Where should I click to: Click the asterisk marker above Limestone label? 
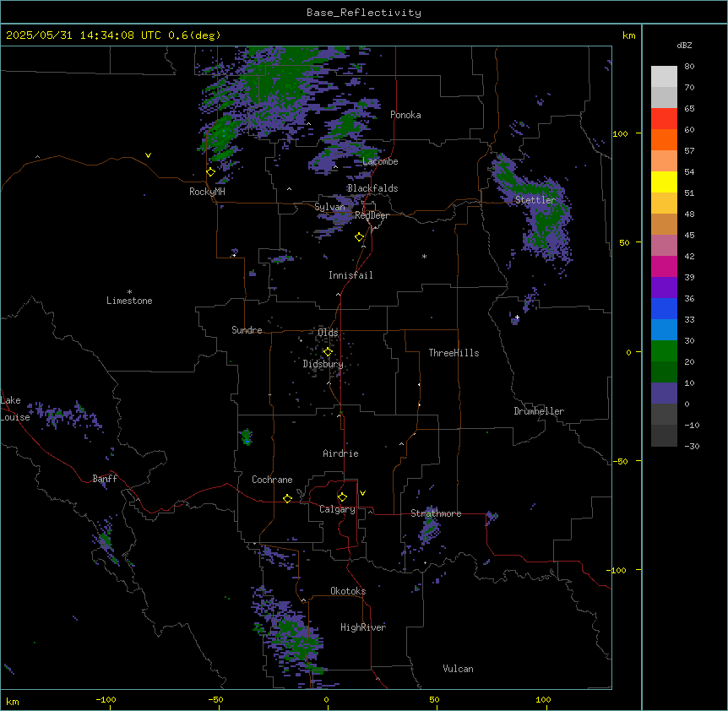click(x=129, y=292)
